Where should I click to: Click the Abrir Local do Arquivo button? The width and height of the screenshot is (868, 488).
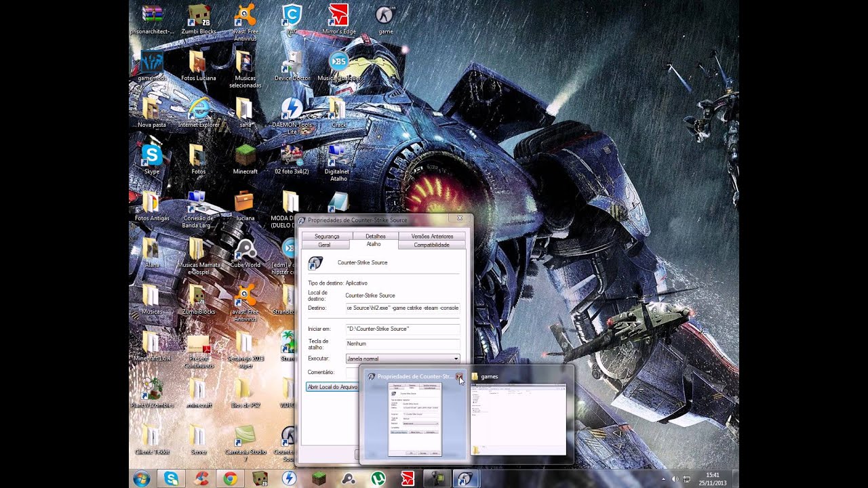[332, 387]
